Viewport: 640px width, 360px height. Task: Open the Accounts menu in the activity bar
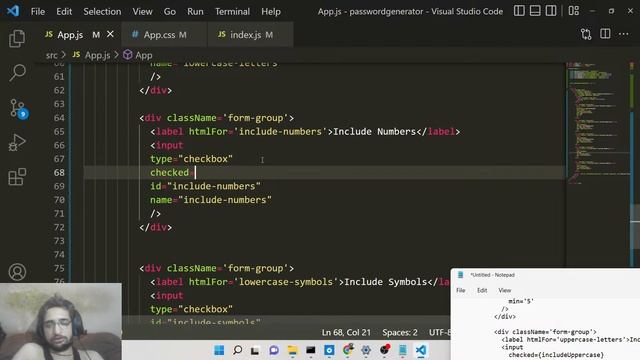(17, 272)
